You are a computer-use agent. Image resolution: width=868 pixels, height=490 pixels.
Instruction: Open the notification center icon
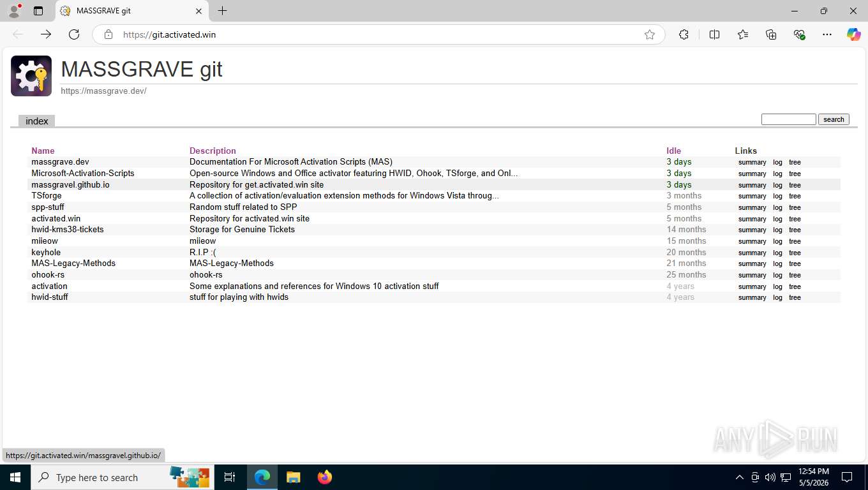(847, 477)
